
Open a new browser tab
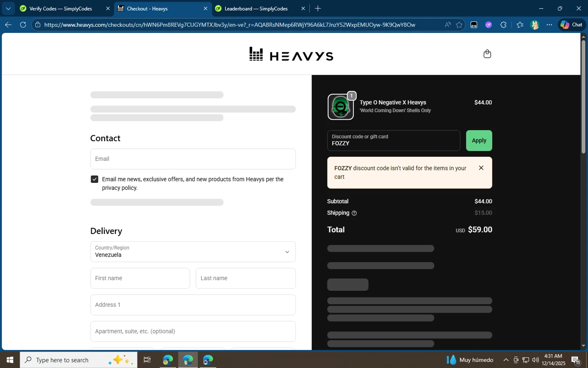pos(318,8)
